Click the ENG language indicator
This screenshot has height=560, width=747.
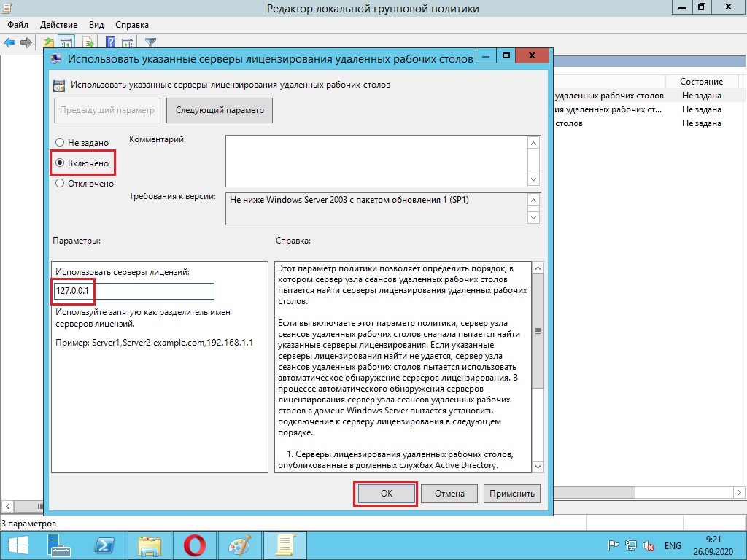click(673, 545)
